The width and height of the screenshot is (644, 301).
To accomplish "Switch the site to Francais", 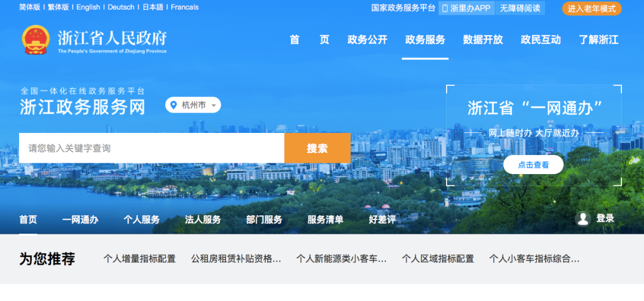I will pyautogui.click(x=185, y=7).
